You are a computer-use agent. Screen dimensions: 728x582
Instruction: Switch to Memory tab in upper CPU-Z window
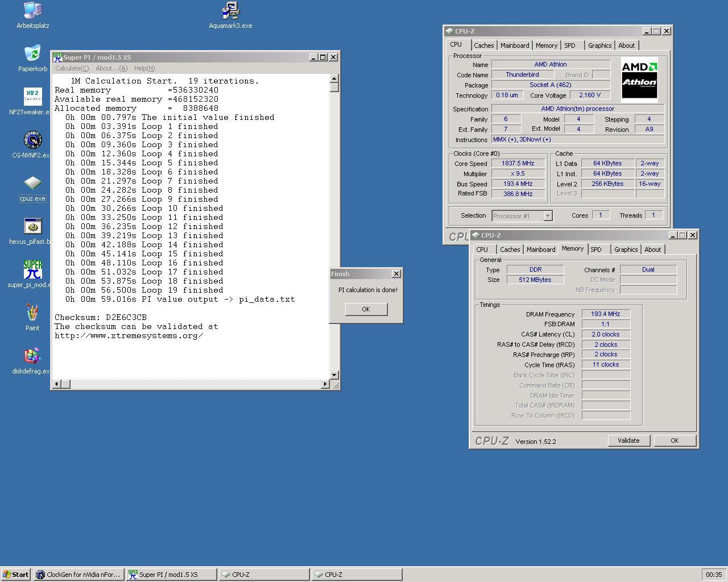547,45
